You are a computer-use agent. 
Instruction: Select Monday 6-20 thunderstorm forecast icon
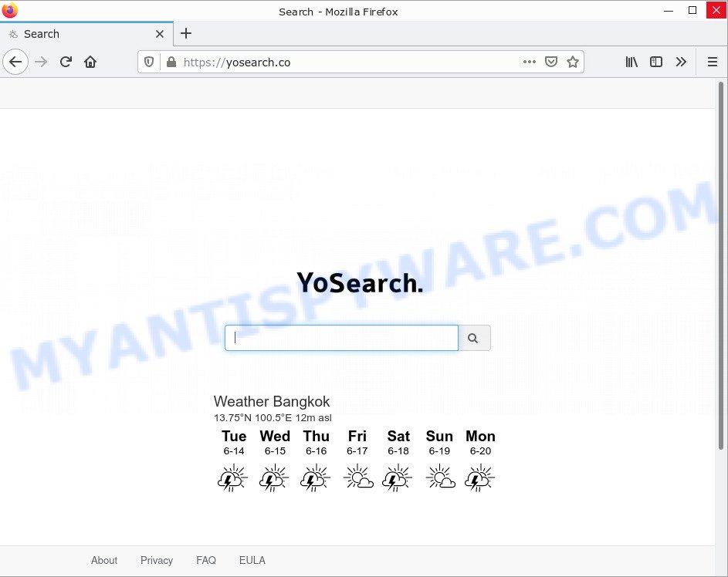[479, 477]
